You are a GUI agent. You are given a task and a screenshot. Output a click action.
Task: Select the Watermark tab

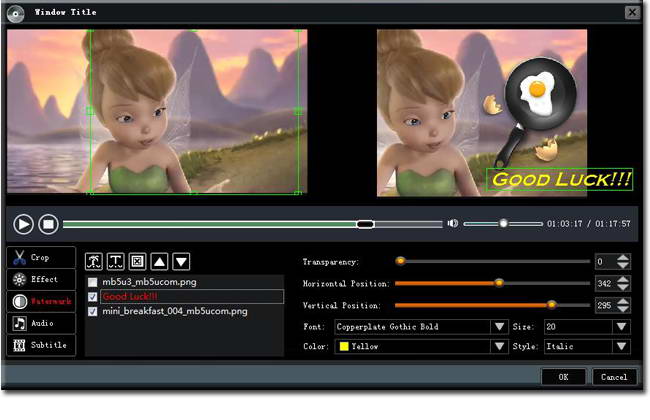click(41, 301)
